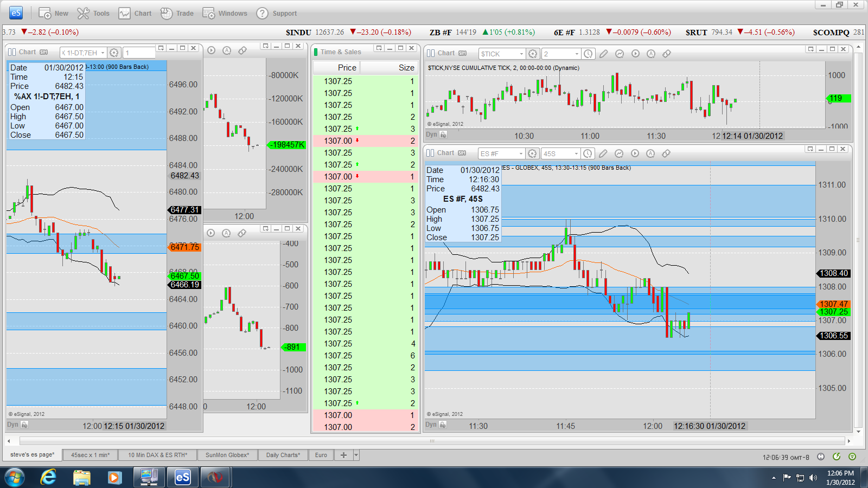
Task: Open studies icon on ES #F chart
Action: coord(619,153)
